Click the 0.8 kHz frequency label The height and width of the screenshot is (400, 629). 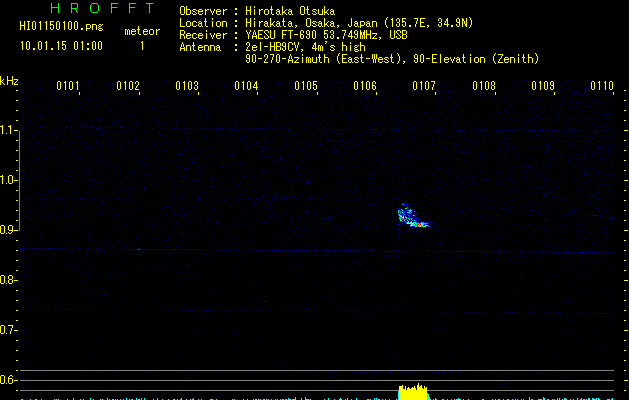tap(8, 280)
